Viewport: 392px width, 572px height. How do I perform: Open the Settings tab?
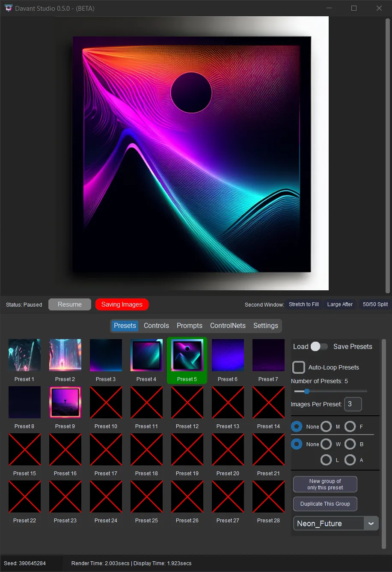point(265,325)
